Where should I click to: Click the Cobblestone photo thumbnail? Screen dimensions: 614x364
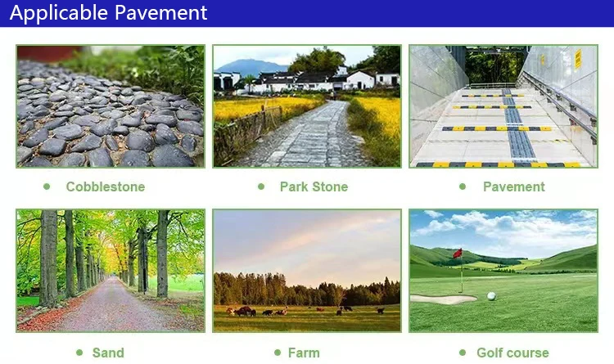[111, 106]
